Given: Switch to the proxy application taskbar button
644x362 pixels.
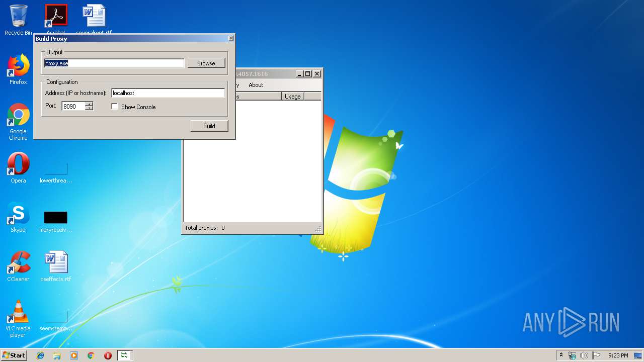Looking at the screenshot, I should pos(124,355).
